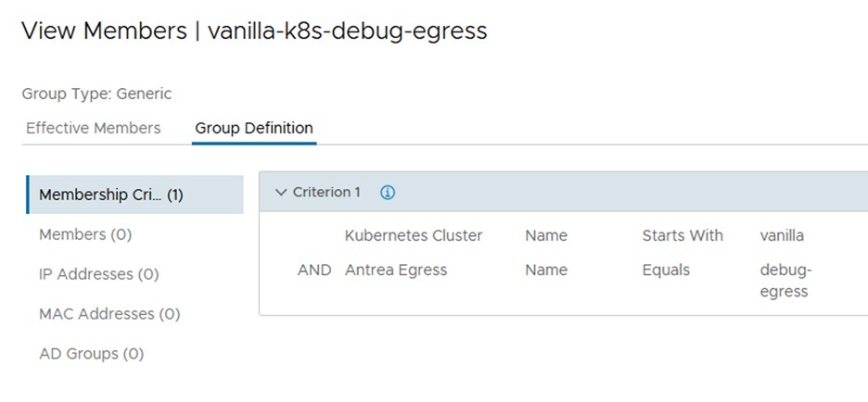Collapse the Criterion 1 chevron
The height and width of the screenshot is (402, 868).
(281, 193)
